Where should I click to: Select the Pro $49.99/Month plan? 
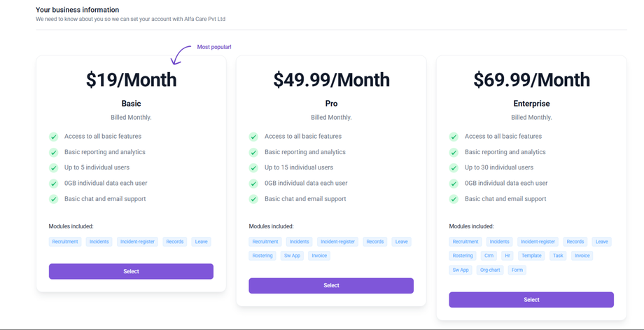point(331,285)
